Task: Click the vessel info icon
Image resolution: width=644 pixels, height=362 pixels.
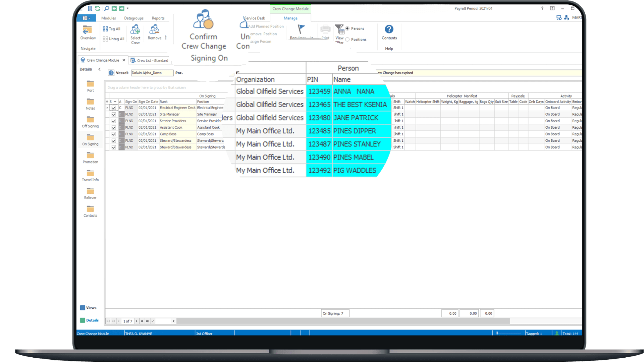Action: coord(111,73)
